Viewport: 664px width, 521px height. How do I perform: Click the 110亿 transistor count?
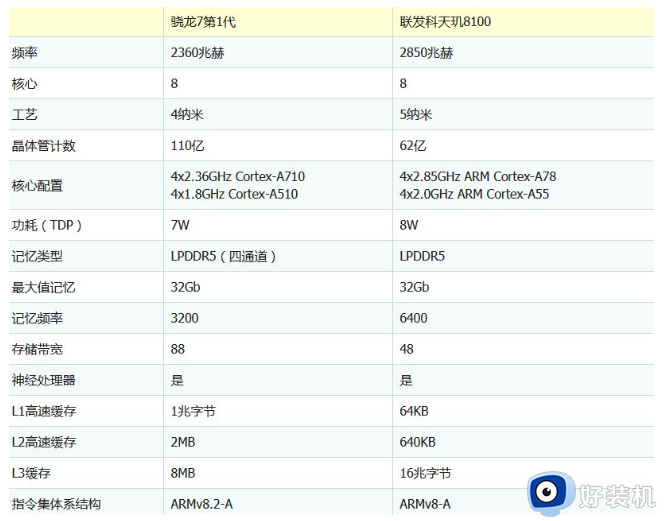[187, 146]
